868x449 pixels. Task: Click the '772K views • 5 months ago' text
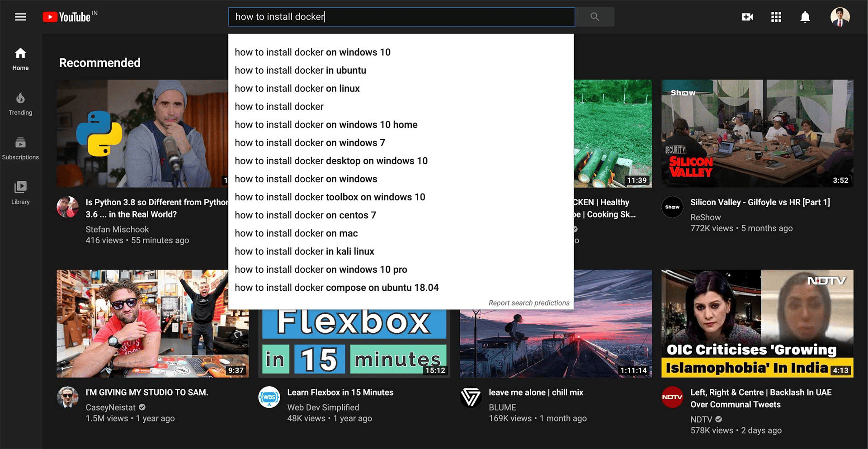[x=741, y=228]
